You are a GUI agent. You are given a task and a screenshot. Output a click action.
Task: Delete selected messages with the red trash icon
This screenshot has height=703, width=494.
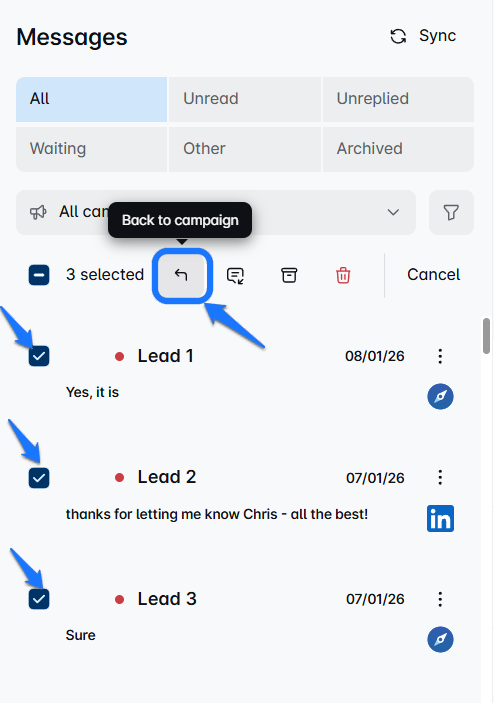343,275
